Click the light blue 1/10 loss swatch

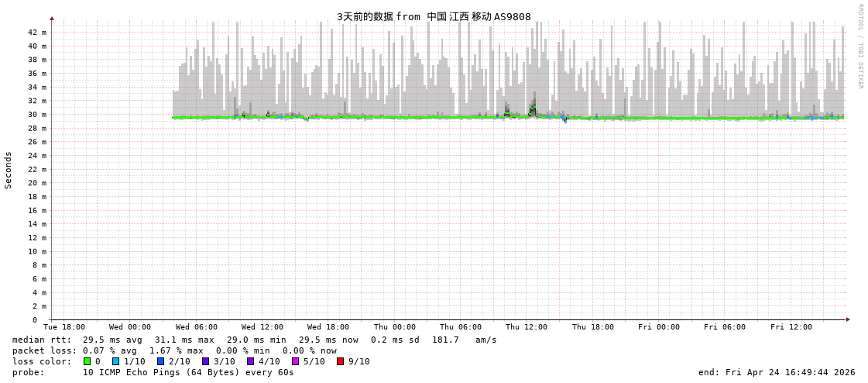[x=115, y=361]
